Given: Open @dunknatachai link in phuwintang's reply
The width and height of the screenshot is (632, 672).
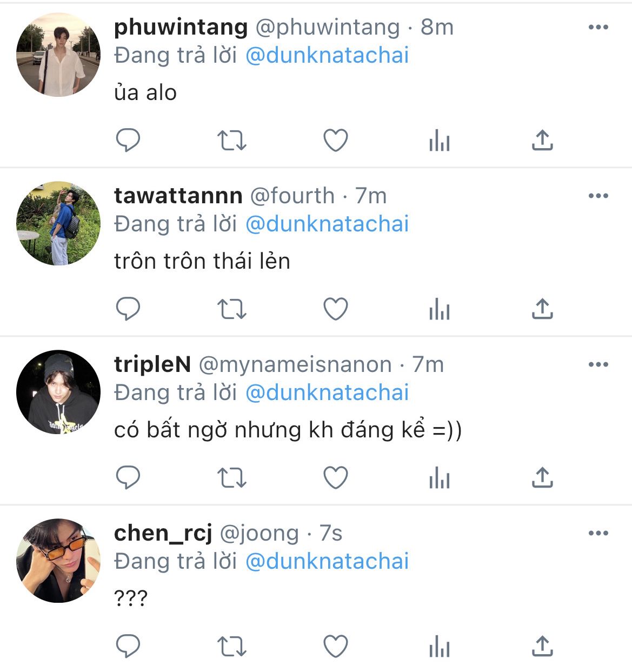Looking at the screenshot, I should point(327,55).
